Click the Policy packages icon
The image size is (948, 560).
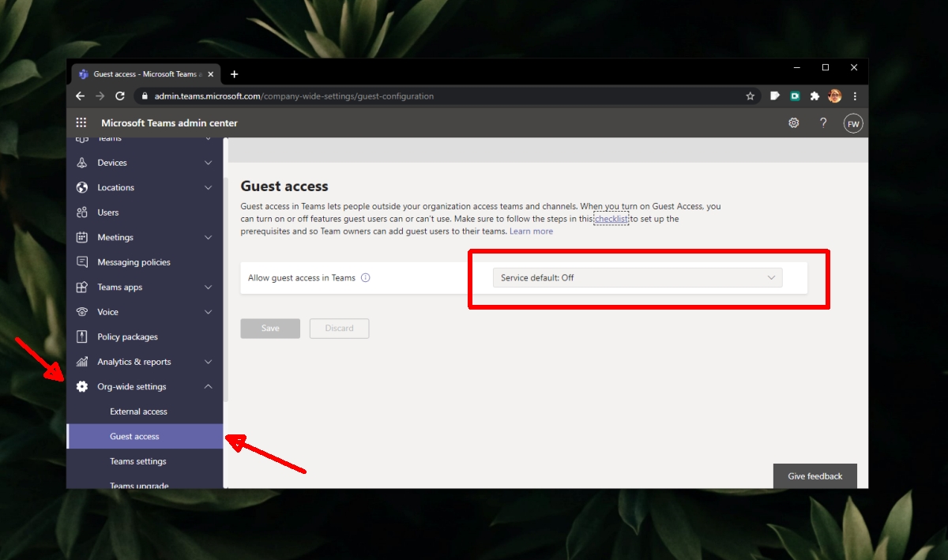(81, 336)
